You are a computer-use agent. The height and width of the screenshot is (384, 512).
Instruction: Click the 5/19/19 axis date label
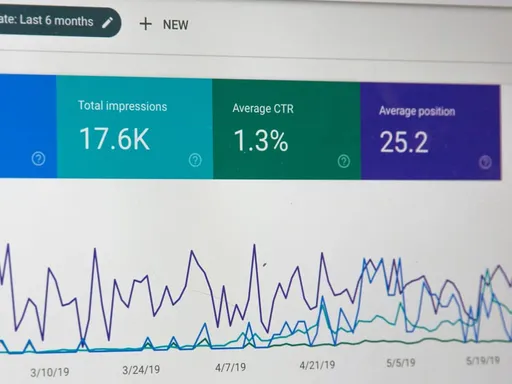point(483,360)
